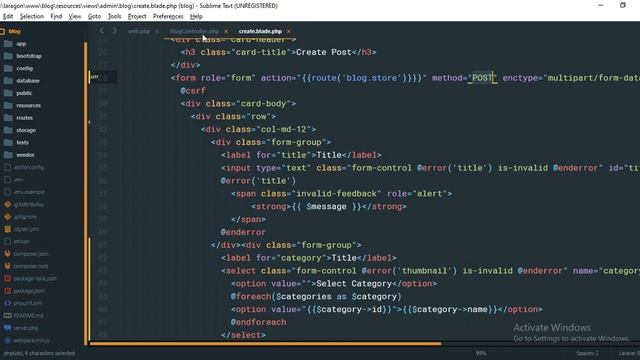
Task: Click the webpack.mix.js file icon
Action: tap(7, 340)
